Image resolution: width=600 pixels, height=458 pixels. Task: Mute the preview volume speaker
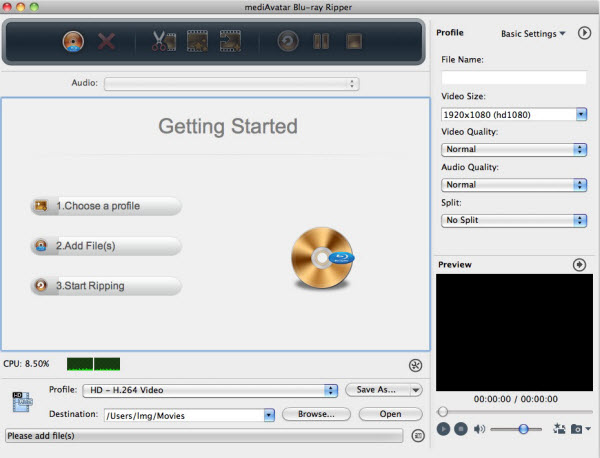(x=479, y=429)
